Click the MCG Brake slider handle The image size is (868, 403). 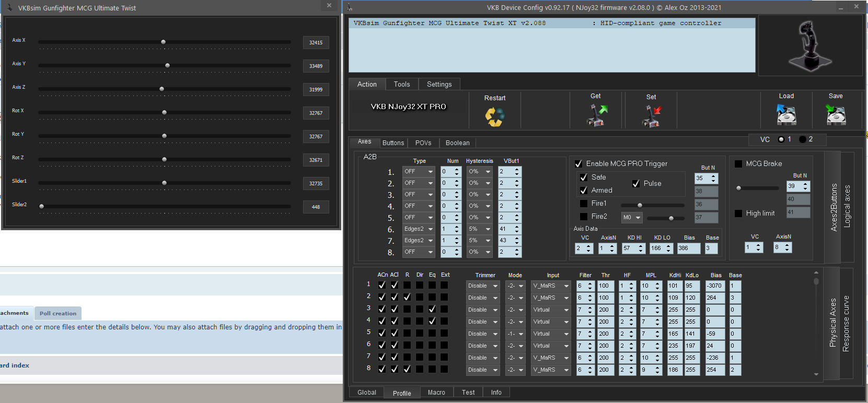(738, 188)
